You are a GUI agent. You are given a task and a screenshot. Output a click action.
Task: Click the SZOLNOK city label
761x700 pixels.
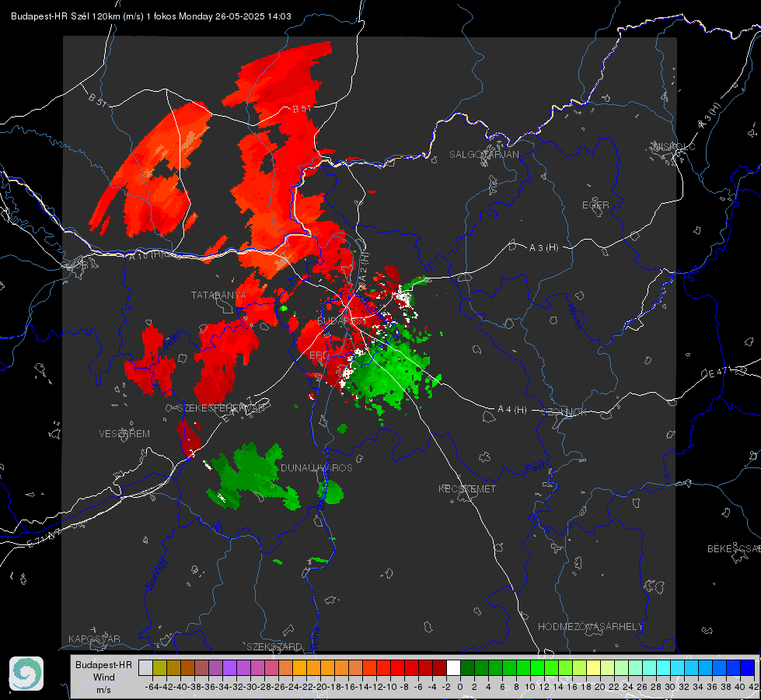[x=564, y=411]
